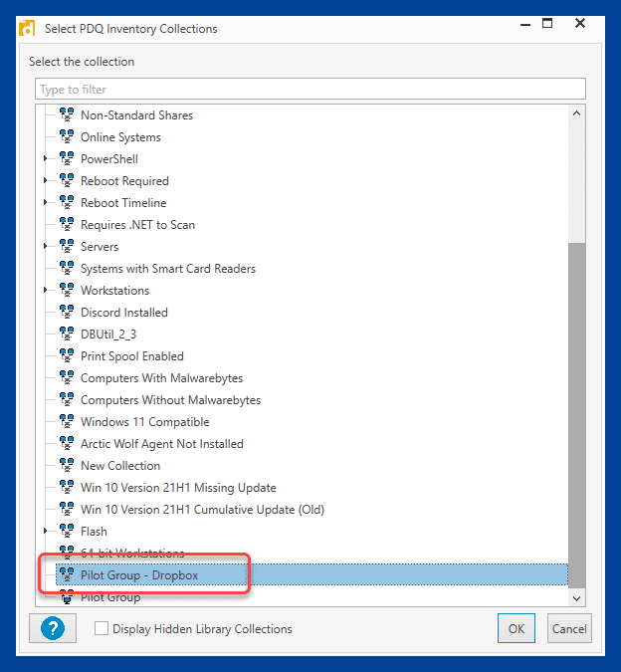Click the Windows 11 Compatible icon
Image resolution: width=621 pixels, height=672 pixels.
click(x=67, y=421)
